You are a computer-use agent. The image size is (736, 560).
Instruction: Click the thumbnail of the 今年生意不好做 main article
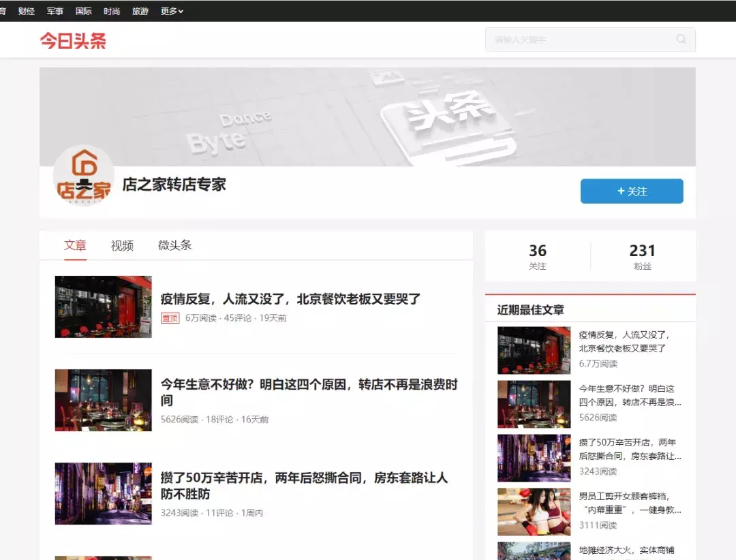coord(104,400)
